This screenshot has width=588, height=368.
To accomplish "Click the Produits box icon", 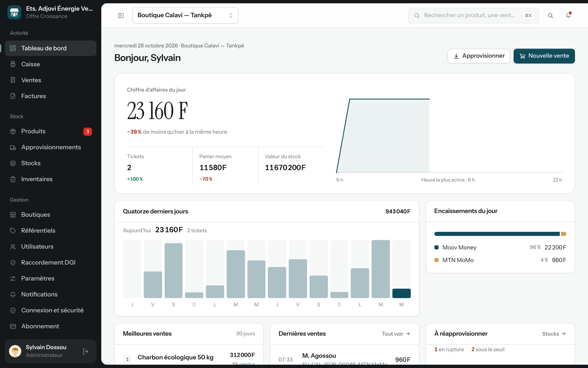I will (x=13, y=131).
